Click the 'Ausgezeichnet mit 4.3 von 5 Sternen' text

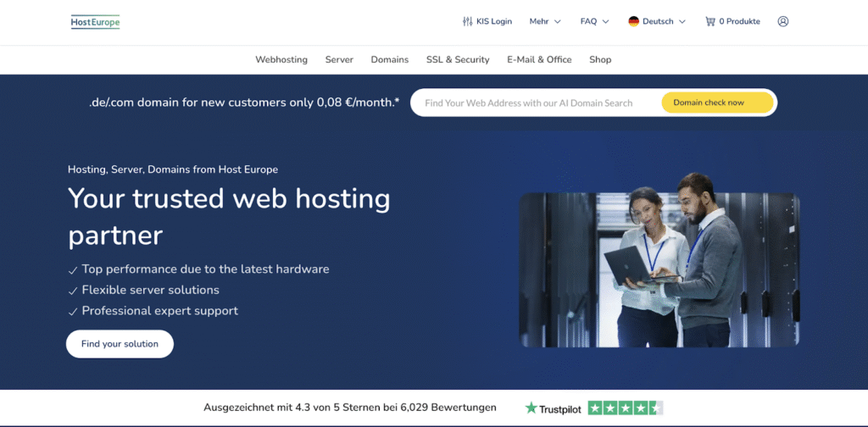pyautogui.click(x=350, y=408)
